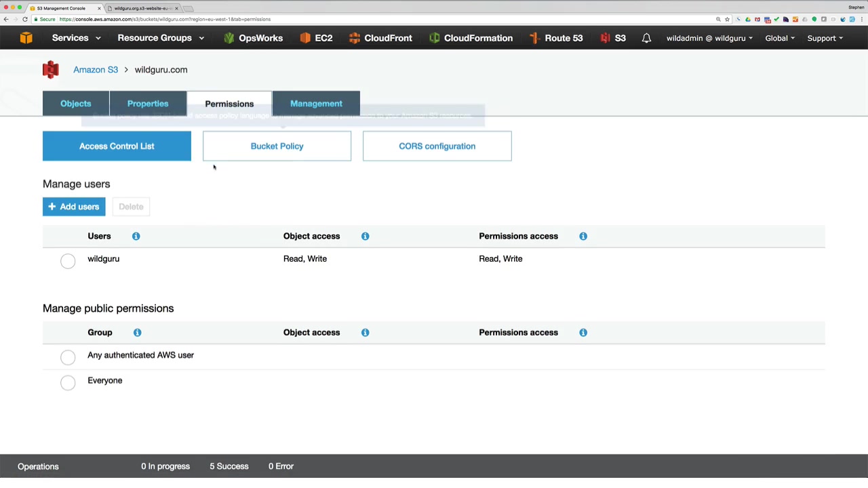Click the browser address bar URL
This screenshot has width=868, height=488.
(x=165, y=19)
